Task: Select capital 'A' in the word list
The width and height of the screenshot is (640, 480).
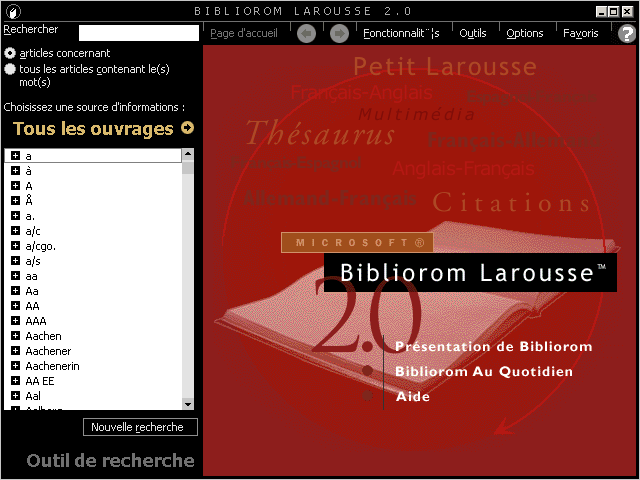Action: click(x=29, y=186)
